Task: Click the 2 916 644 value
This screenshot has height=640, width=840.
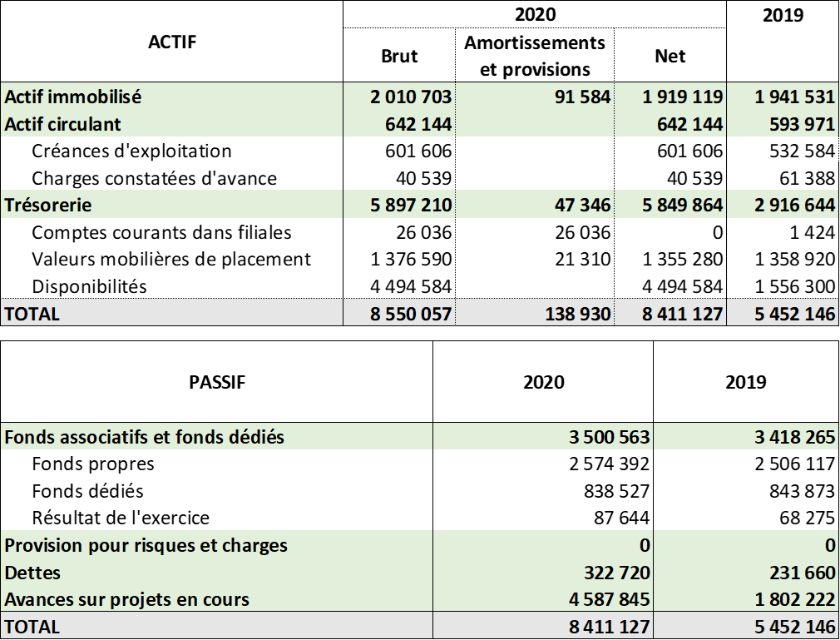Action: [x=794, y=205]
